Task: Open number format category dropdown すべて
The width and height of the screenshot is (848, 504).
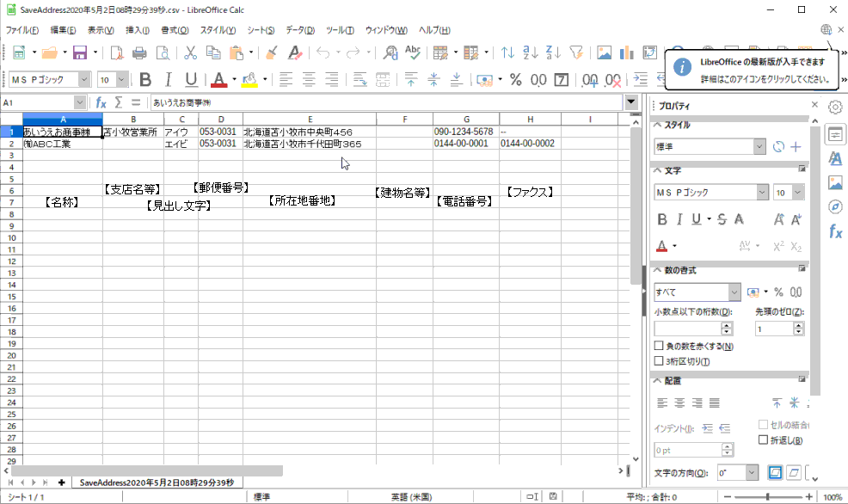Action: click(734, 292)
